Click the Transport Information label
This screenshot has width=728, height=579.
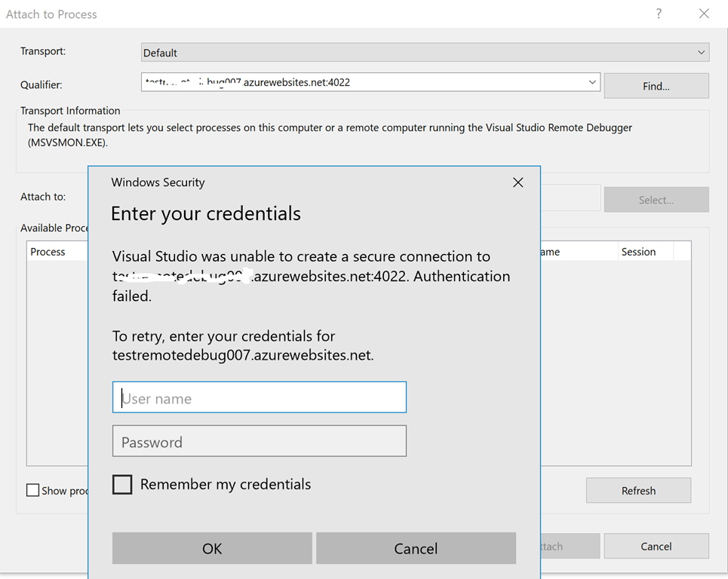click(x=70, y=110)
